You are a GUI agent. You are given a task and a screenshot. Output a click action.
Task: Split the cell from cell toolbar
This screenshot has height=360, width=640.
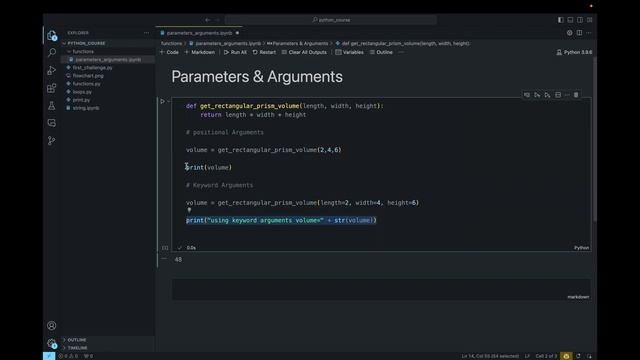click(558, 95)
